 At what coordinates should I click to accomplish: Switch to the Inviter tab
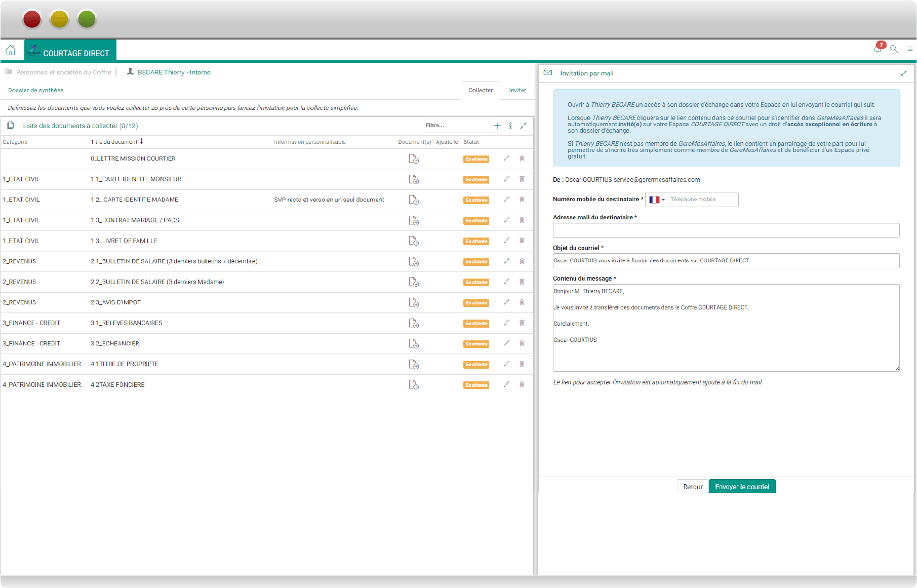coord(517,90)
